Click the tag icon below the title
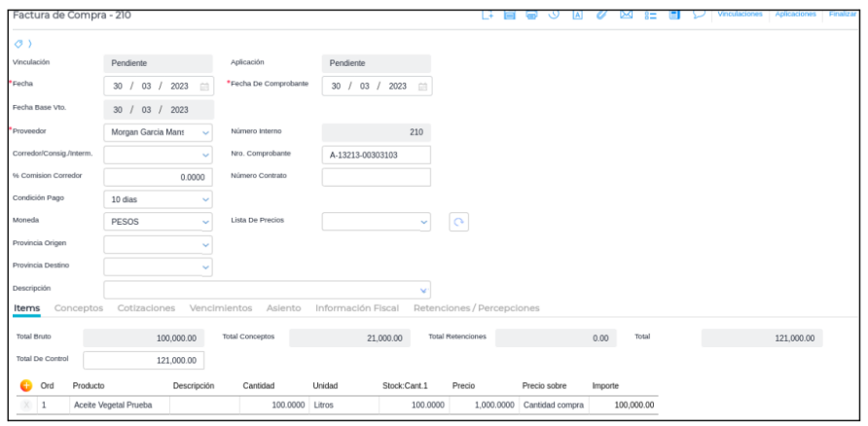The width and height of the screenshot is (868, 426). pyautogui.click(x=18, y=44)
